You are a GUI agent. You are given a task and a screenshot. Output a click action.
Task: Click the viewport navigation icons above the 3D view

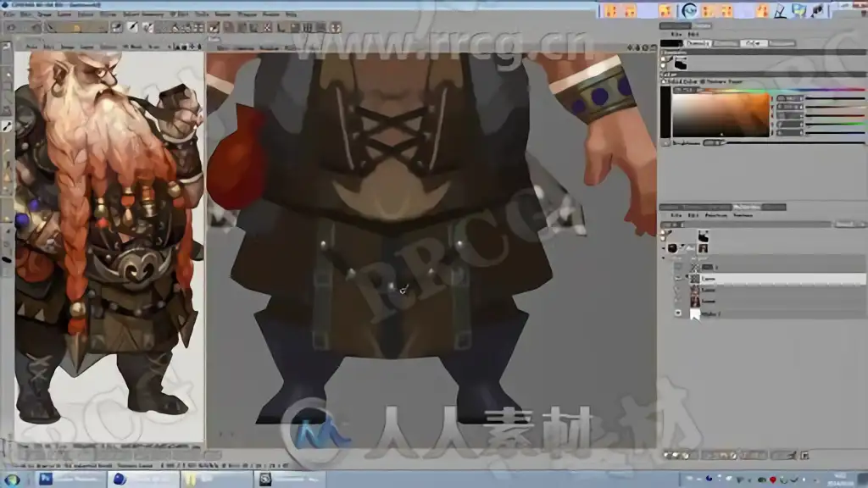coord(641,48)
